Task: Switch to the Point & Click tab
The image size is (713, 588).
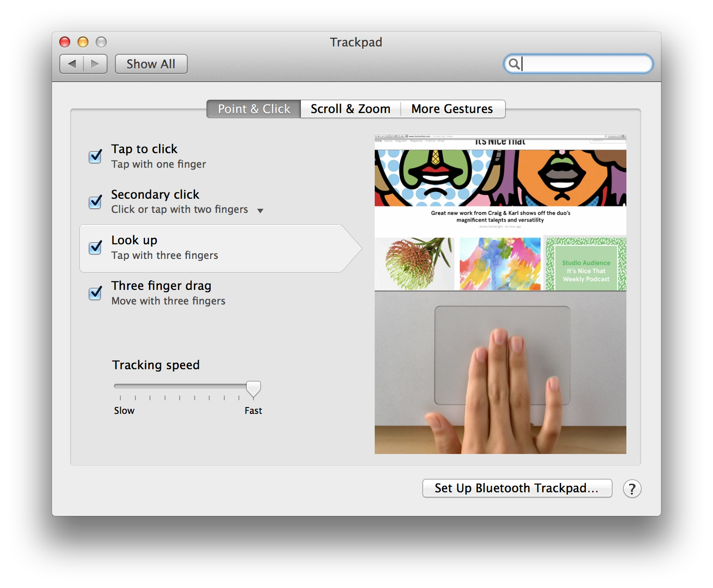Action: [x=254, y=109]
